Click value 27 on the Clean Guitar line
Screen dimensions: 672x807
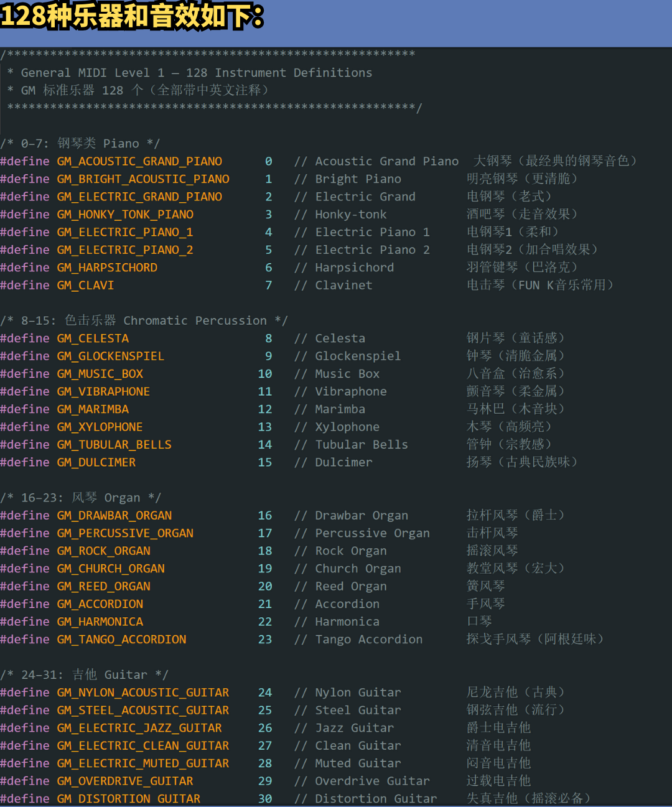tap(265, 746)
